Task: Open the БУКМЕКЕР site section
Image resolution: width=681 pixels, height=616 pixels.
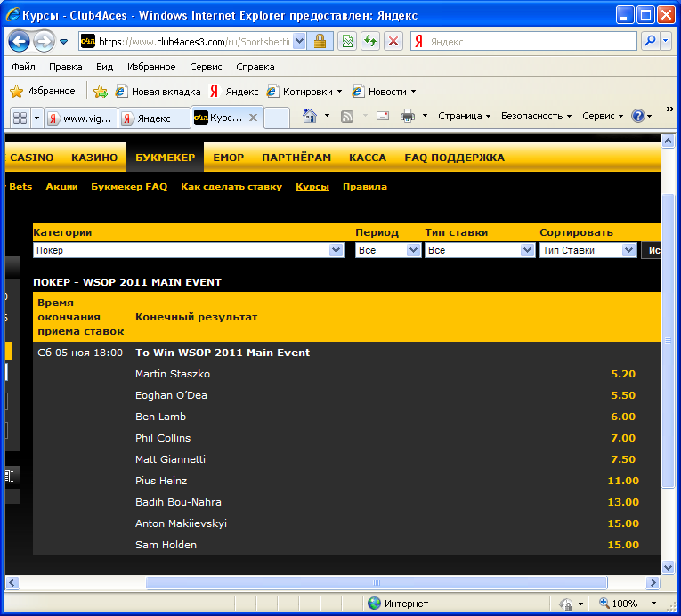Action: pos(165,158)
